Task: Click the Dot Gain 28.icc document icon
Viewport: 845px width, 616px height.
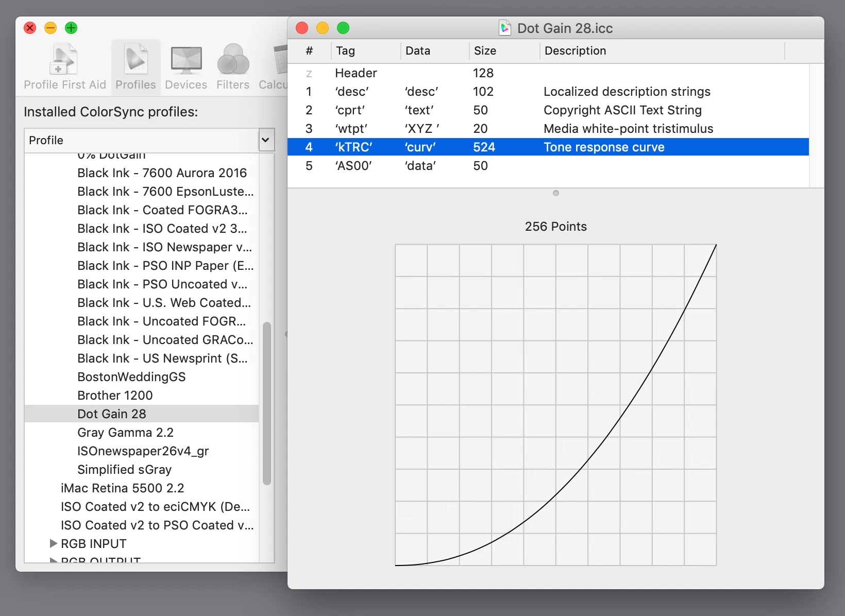Action: (x=505, y=28)
